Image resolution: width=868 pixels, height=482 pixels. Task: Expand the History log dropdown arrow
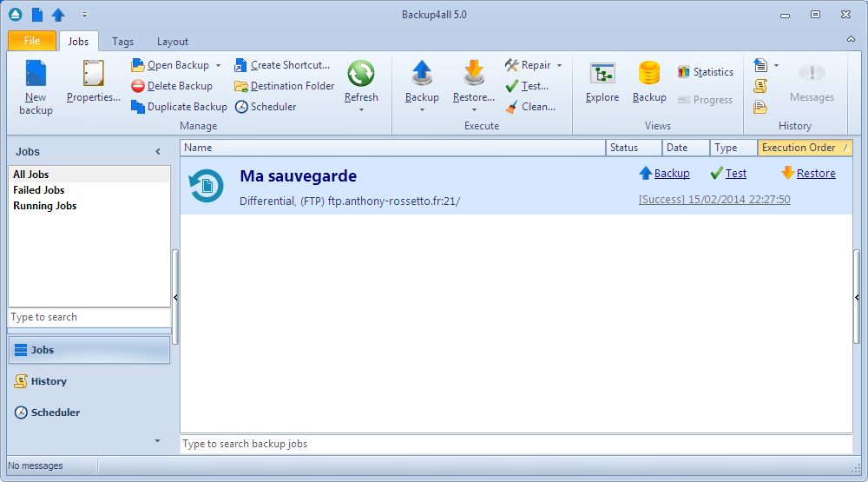point(776,65)
